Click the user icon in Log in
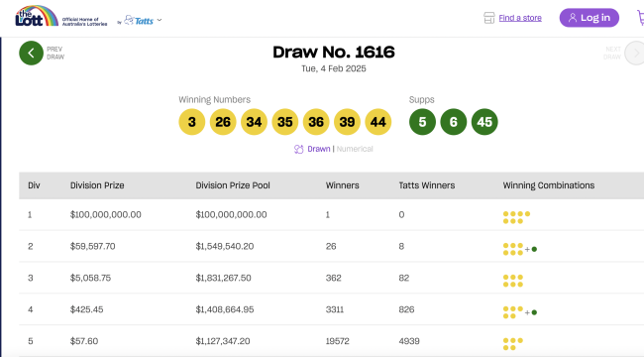The image size is (644, 357). coord(573,18)
